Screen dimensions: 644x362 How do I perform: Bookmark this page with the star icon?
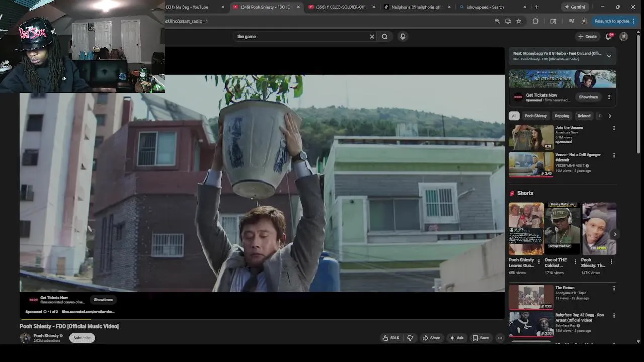[x=519, y=21]
